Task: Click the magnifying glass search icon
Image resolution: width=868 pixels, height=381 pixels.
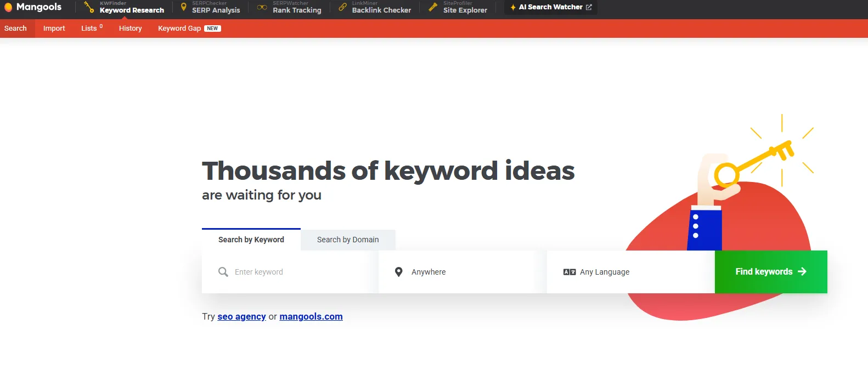Action: 223,272
